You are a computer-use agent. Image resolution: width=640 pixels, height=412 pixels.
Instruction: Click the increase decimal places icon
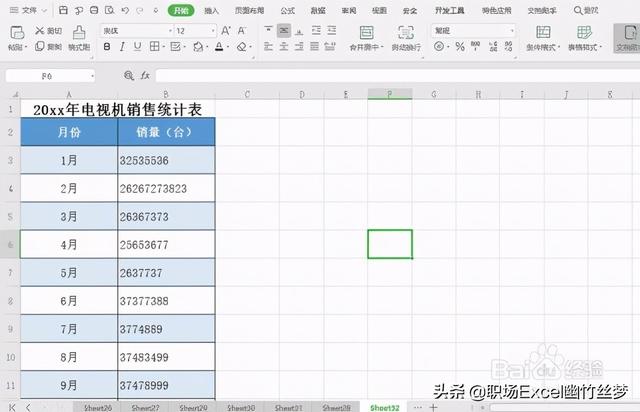(x=493, y=46)
